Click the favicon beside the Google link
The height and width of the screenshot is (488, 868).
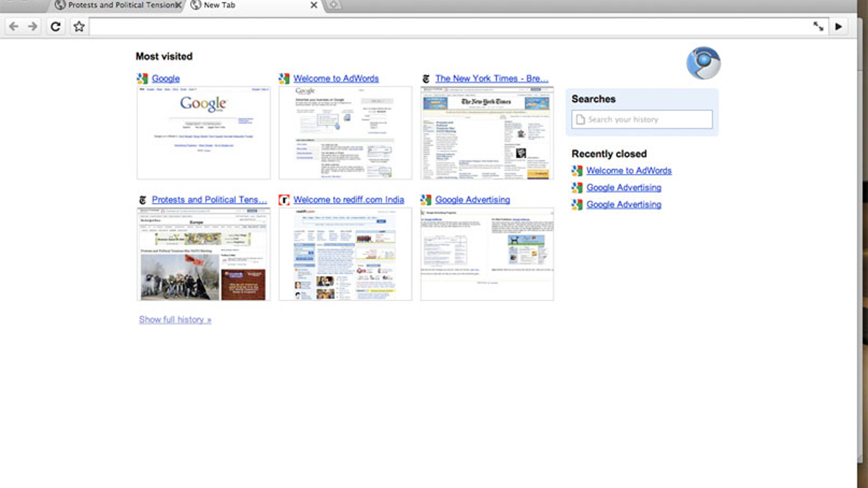point(142,79)
